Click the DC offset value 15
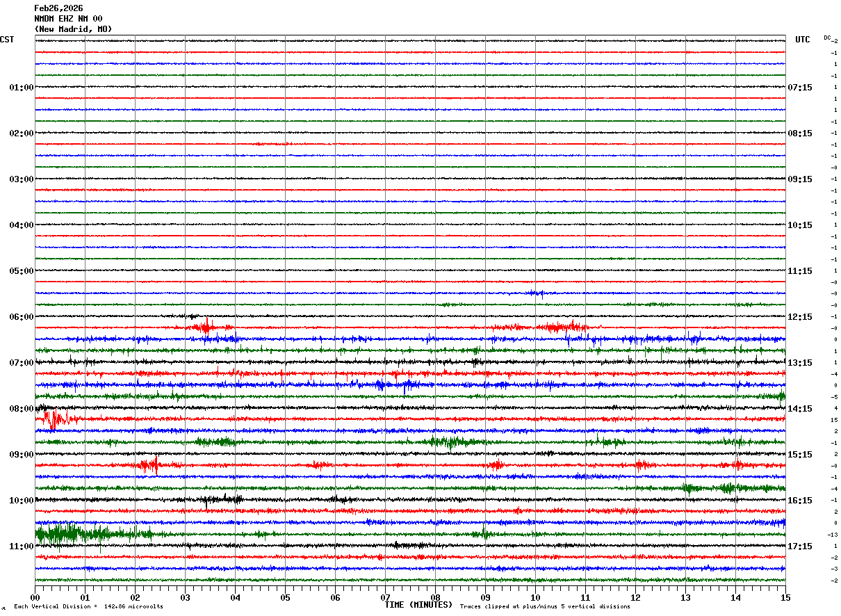 point(835,420)
